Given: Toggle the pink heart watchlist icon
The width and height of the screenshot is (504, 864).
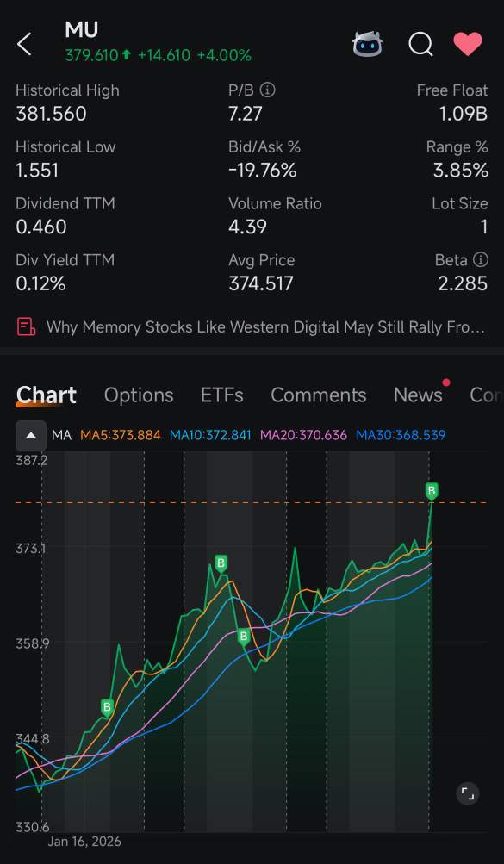Looking at the screenshot, I should coord(468,44).
